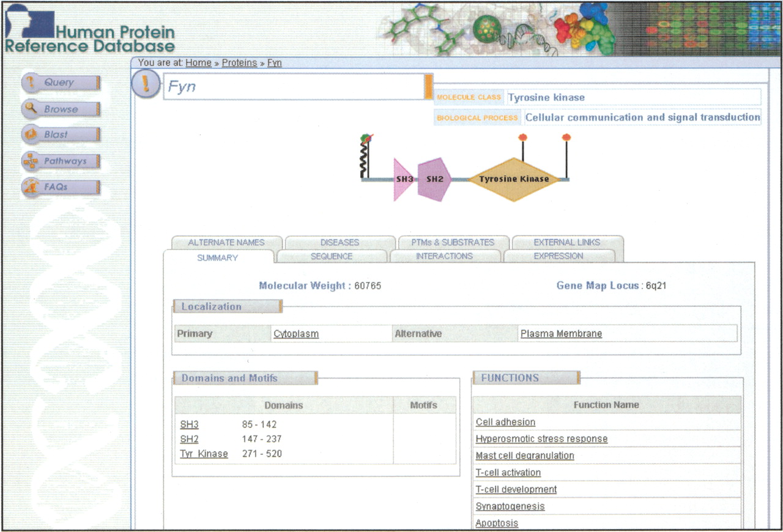Click the SH3 residue range 85 - 142
Viewport: 783px width, 532px height.
(259, 424)
